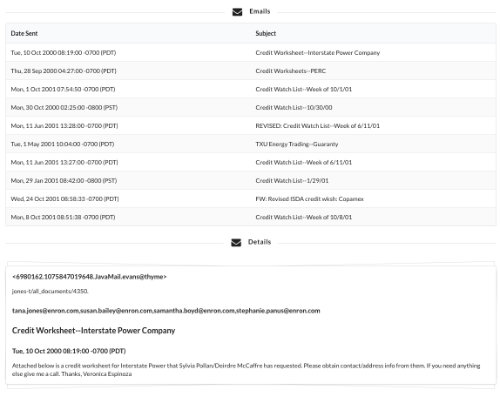Select date Wed, 24 Oct 2001 08:58:33
Viewport: 500px width, 393px height.
[x=65, y=199]
